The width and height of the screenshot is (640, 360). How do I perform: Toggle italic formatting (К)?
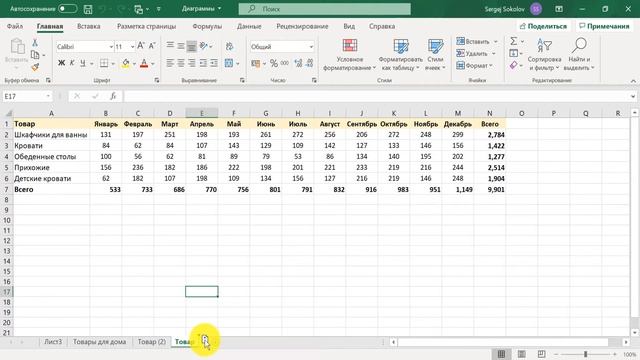(72, 63)
